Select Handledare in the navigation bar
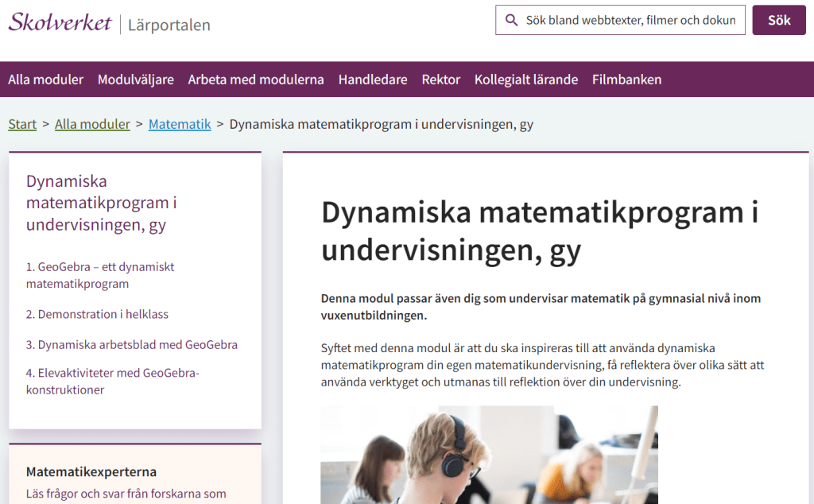 [x=372, y=79]
